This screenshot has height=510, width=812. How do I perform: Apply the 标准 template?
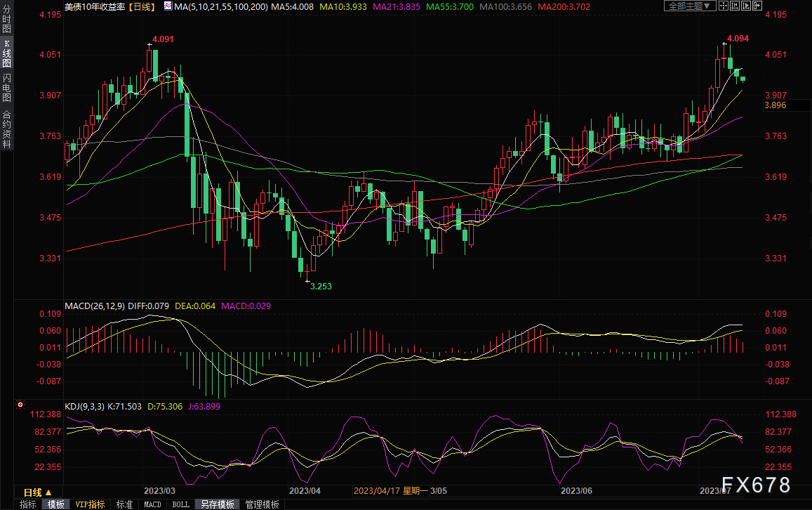point(124,504)
